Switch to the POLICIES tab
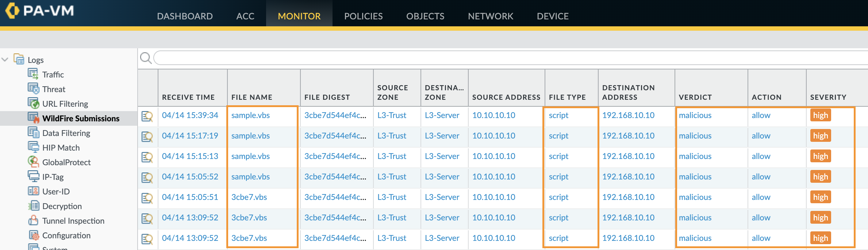The width and height of the screenshot is (868, 250). pos(363,16)
